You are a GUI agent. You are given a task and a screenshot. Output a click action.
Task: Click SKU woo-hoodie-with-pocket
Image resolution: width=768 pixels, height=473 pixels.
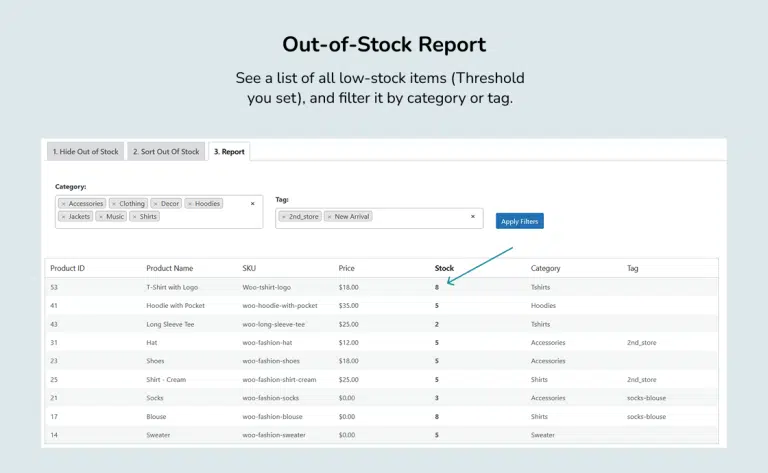coord(280,306)
